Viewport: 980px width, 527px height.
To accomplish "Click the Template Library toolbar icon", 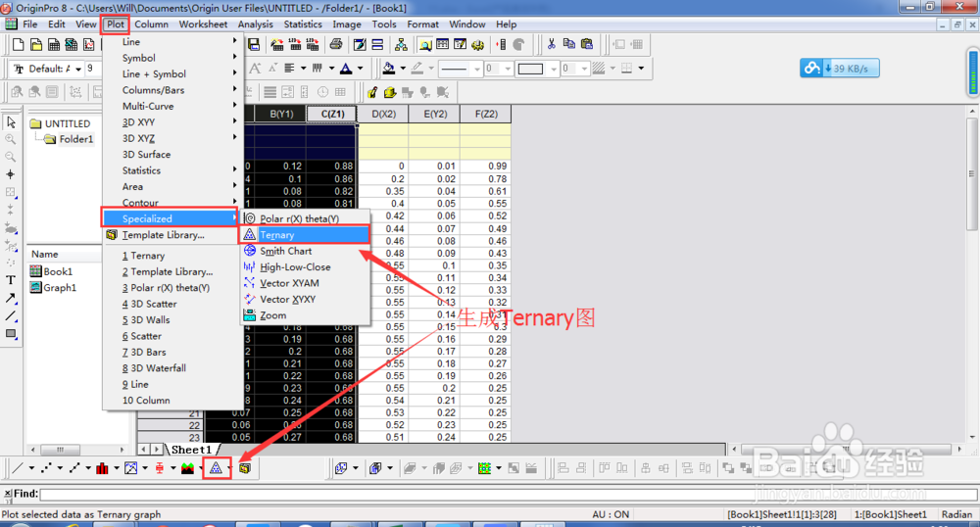I will (245, 467).
